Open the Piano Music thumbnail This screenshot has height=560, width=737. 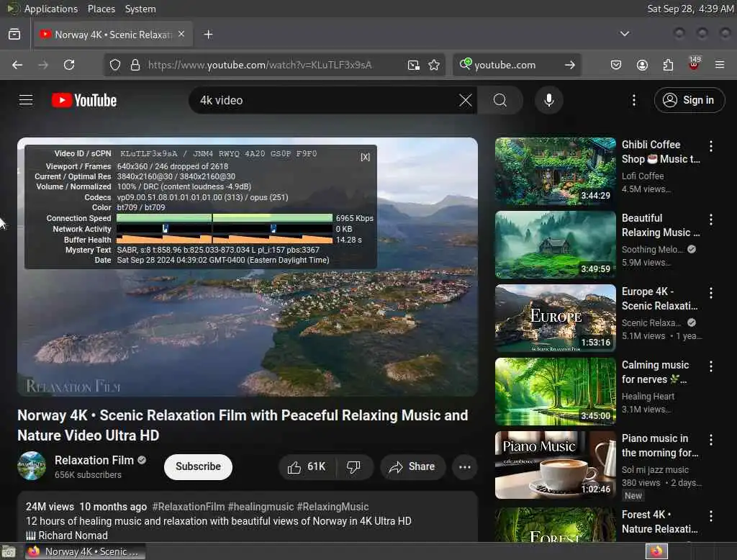(555, 464)
